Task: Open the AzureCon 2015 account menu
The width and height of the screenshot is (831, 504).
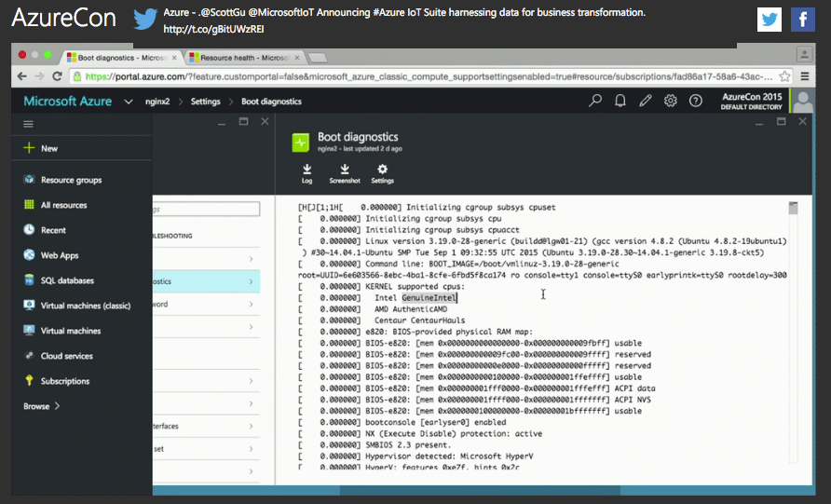Action: 752,101
